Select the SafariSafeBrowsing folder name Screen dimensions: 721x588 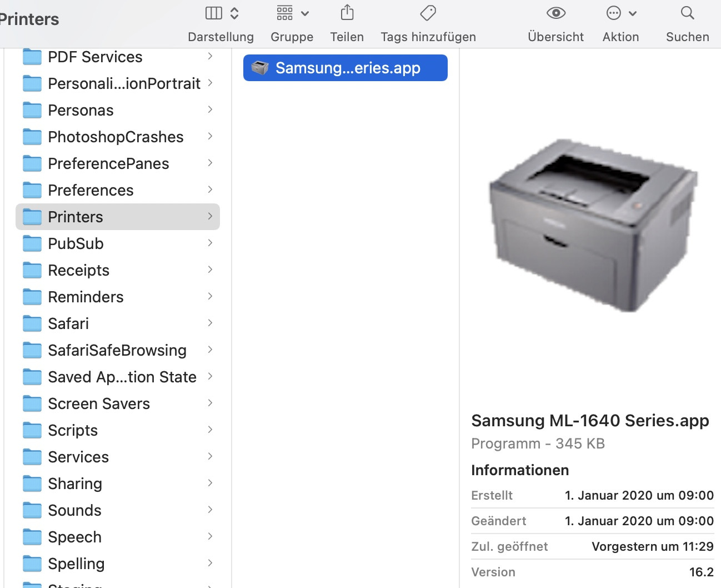tap(117, 350)
